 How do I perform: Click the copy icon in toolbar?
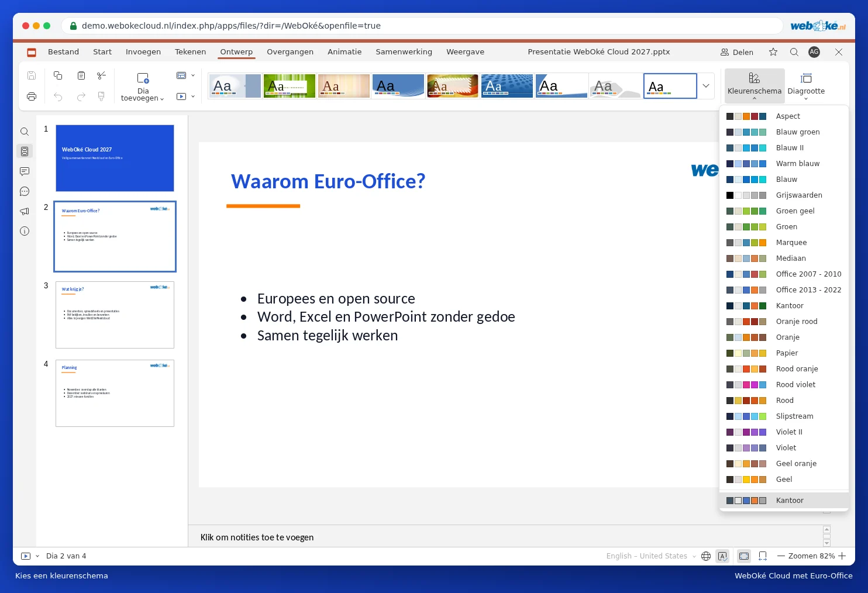coord(58,75)
